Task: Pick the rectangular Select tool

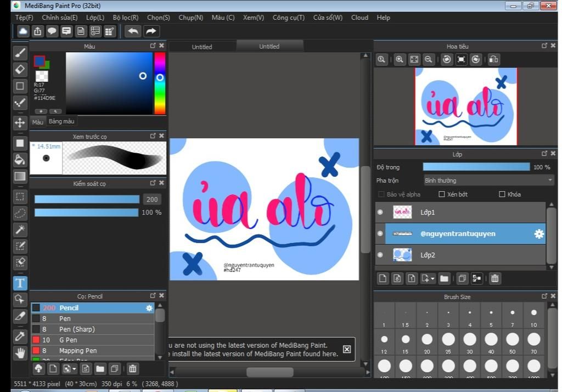Action: [20, 197]
